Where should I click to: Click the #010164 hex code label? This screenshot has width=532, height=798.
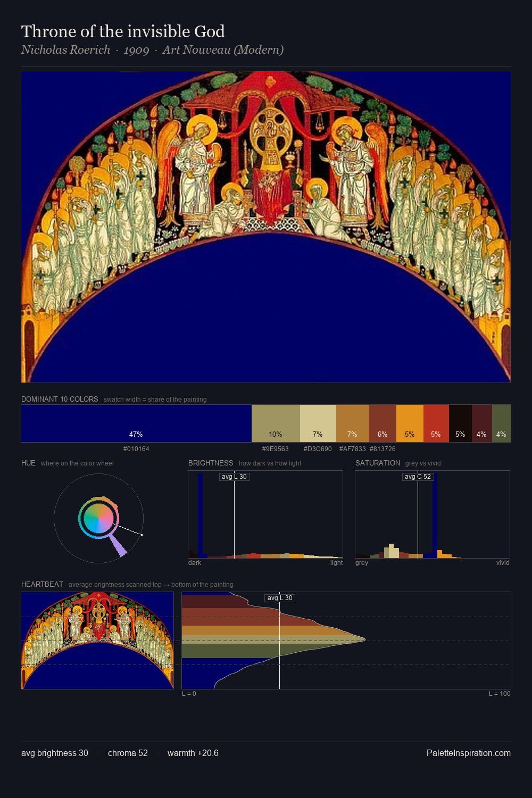(136, 449)
